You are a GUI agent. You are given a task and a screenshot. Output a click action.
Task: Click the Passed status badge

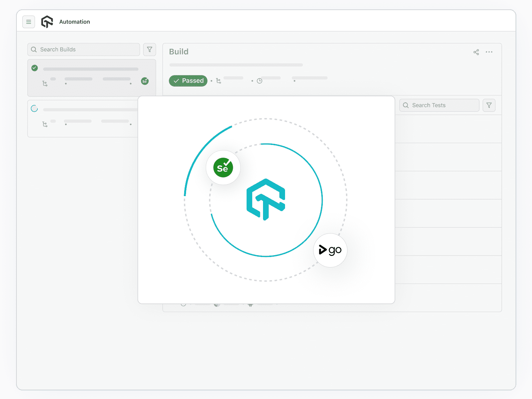point(188,81)
